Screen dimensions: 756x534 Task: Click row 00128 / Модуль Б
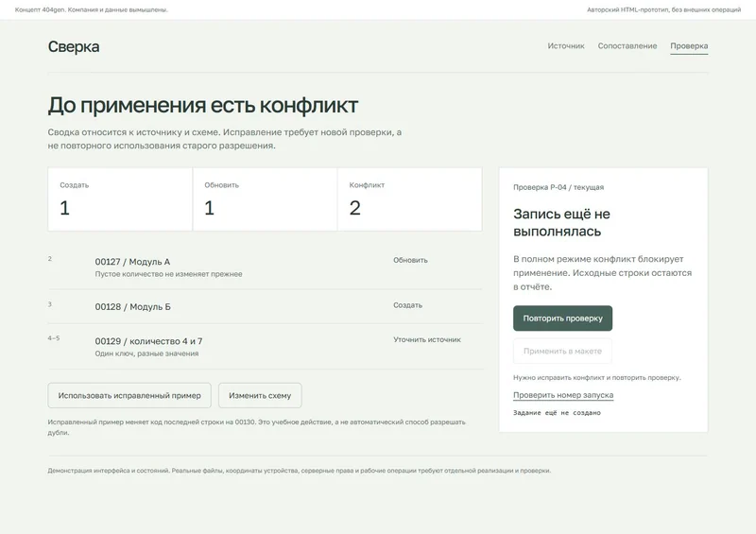click(x=265, y=307)
